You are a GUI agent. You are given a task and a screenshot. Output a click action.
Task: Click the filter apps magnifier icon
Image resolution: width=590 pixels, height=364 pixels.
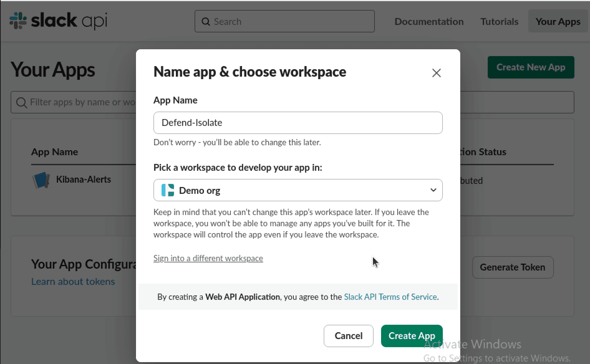[22, 102]
